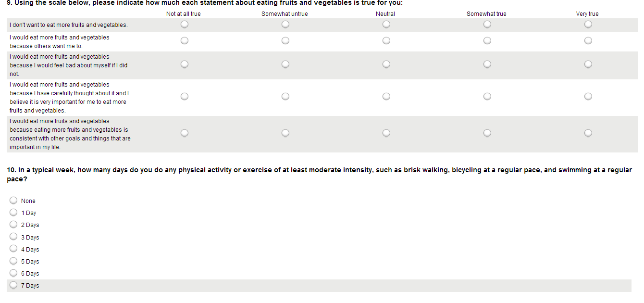Select 'Neutral' for 'because others want me to'
The image size is (644, 303).
point(386,41)
